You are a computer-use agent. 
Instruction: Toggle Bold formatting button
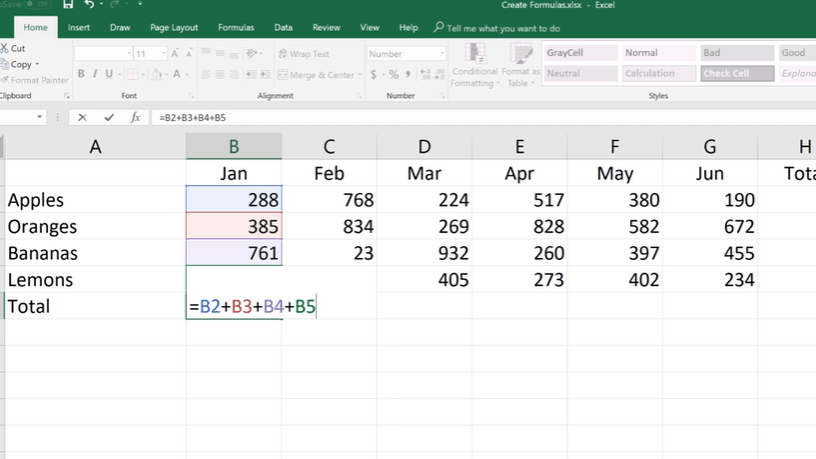(x=81, y=74)
